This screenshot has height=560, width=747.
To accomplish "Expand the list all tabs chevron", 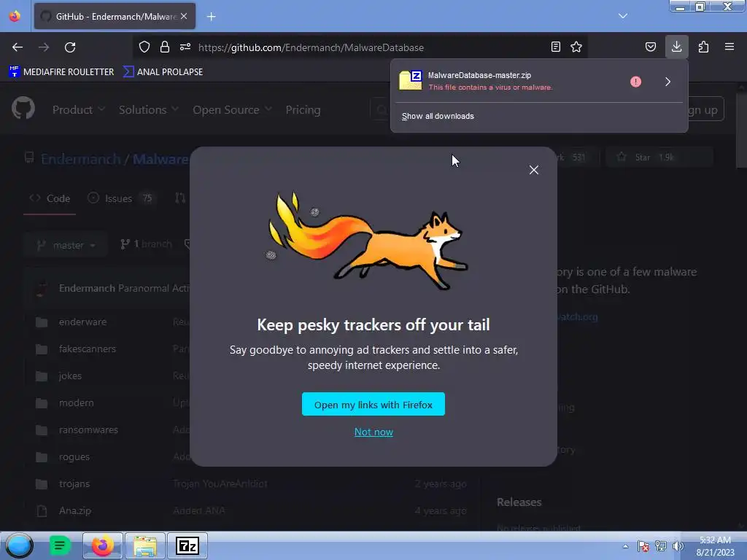I will (x=623, y=16).
